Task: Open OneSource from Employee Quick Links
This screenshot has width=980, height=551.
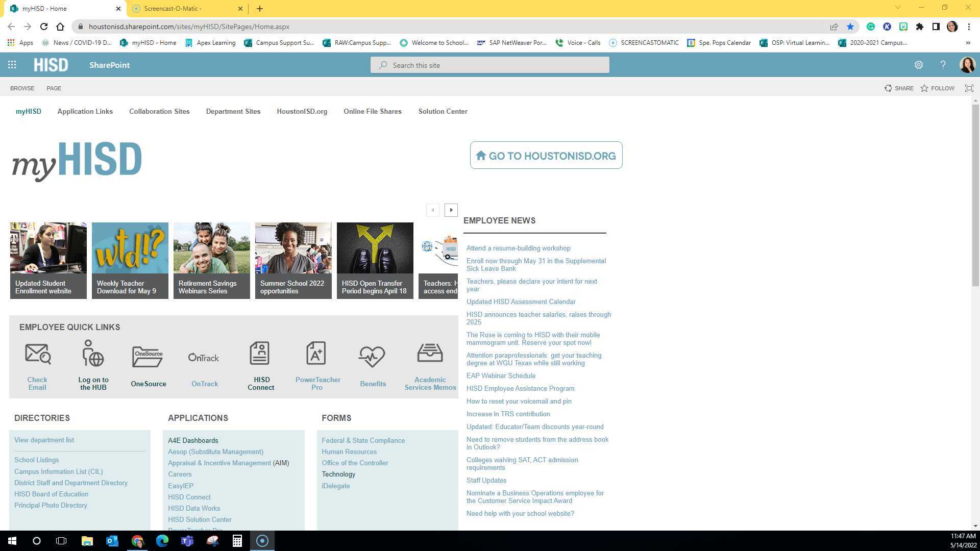Action: pos(148,357)
